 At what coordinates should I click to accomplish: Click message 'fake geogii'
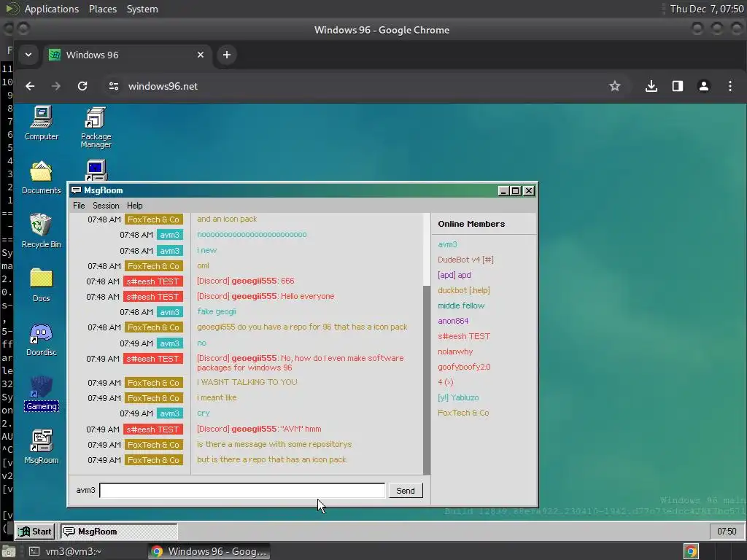tap(216, 311)
